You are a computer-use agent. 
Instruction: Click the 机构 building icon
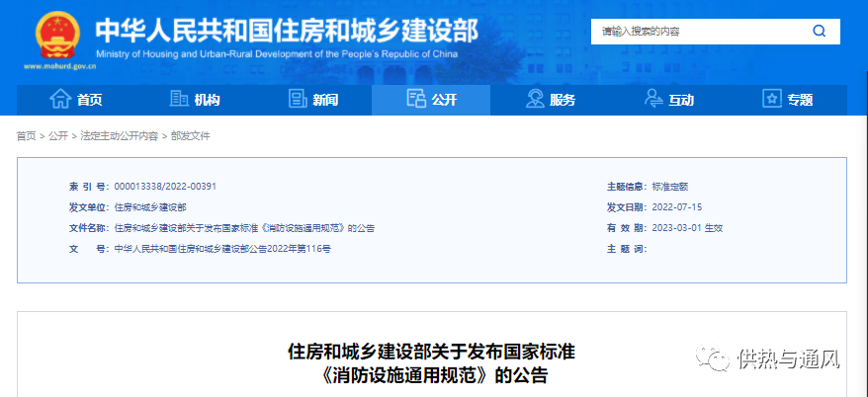(x=179, y=99)
